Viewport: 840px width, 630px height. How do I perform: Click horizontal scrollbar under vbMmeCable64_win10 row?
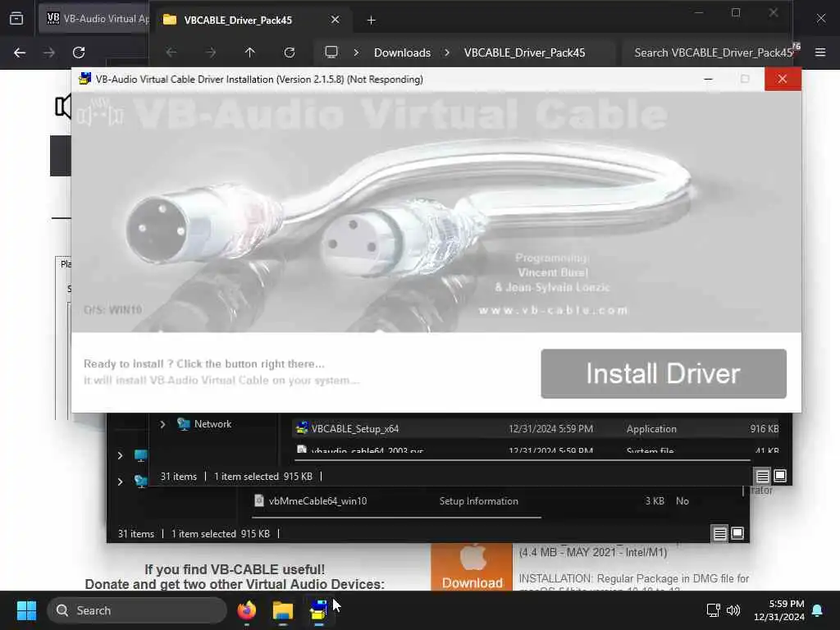[396, 518]
